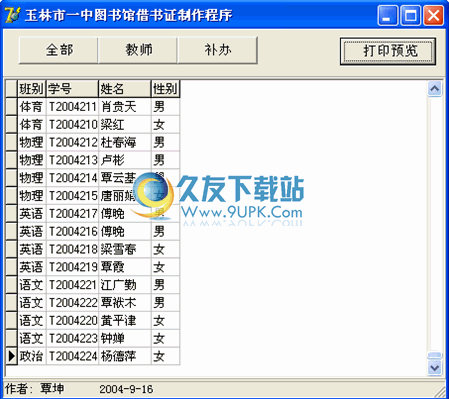Click author text 作者: 覃坤

[34, 389]
